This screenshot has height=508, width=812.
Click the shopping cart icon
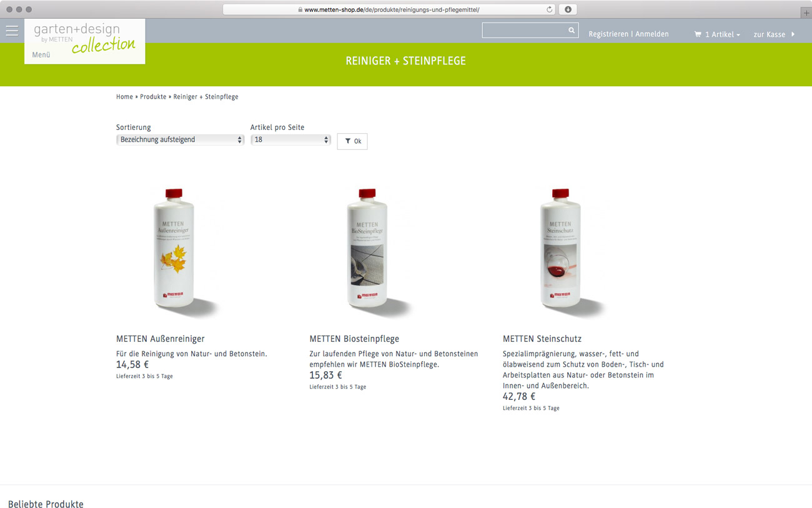[x=698, y=34]
